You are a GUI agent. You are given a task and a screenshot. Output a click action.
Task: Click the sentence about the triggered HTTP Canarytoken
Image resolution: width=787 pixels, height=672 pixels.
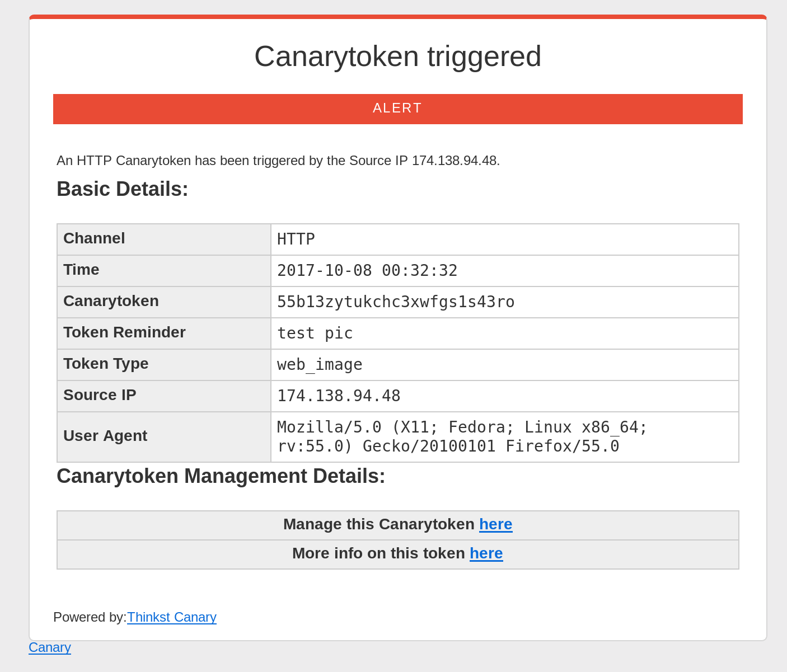click(x=278, y=161)
